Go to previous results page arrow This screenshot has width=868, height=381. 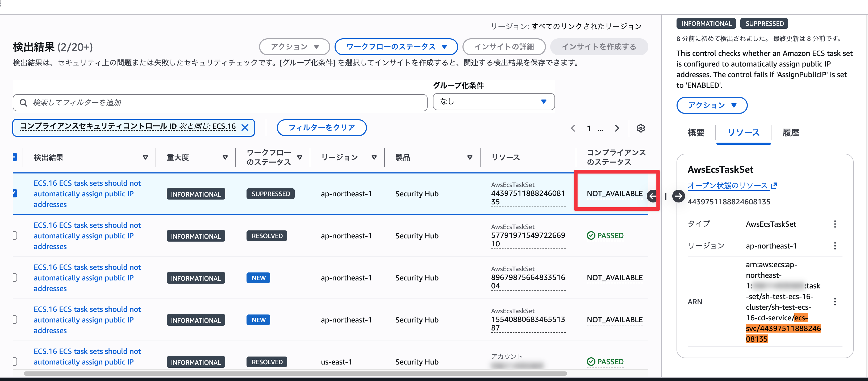coord(573,128)
